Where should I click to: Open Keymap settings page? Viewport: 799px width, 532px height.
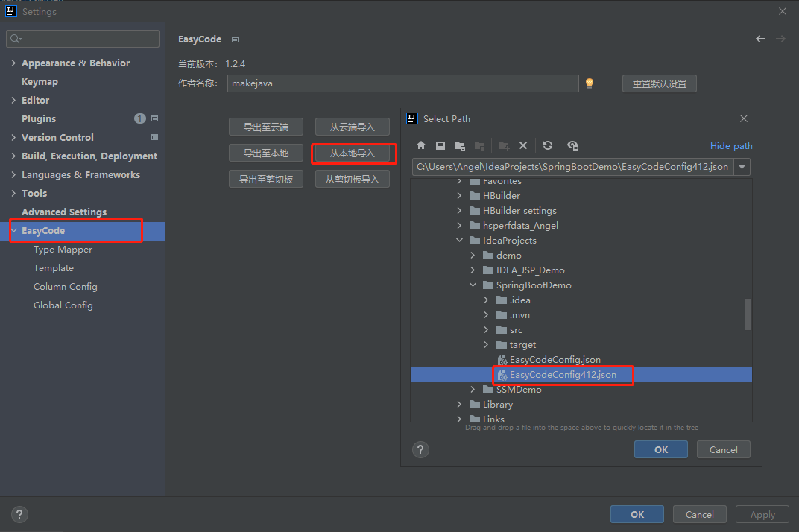click(x=40, y=81)
